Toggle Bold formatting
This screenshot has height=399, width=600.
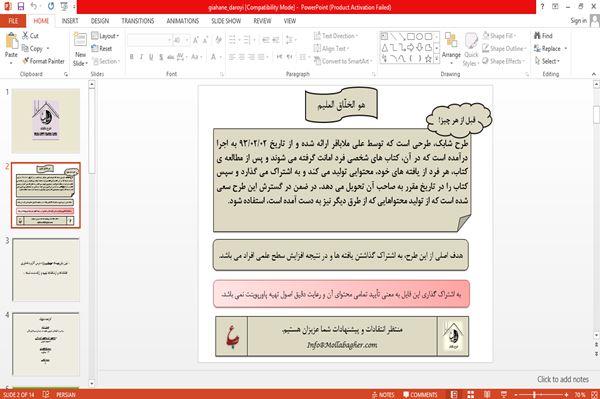coord(132,57)
